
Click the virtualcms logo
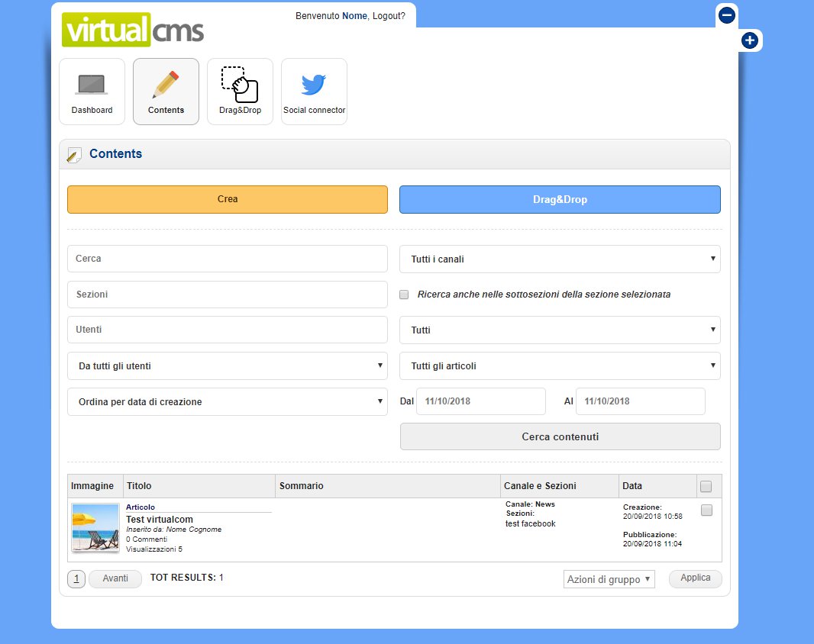134,29
